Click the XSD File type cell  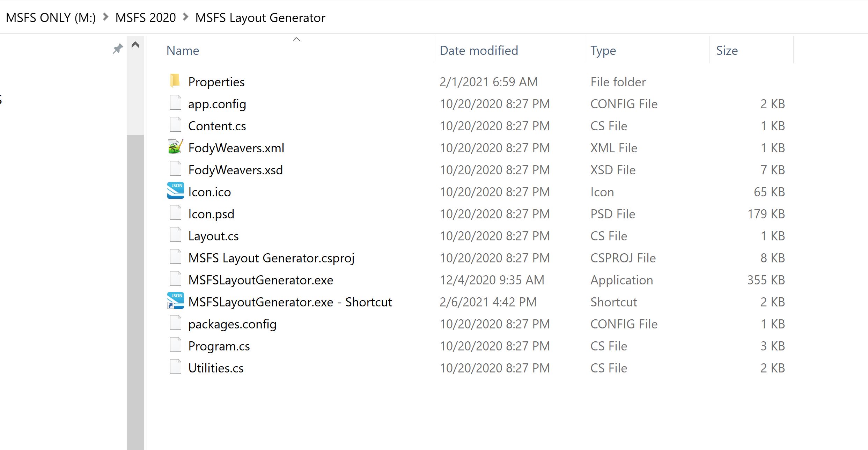[x=613, y=170]
